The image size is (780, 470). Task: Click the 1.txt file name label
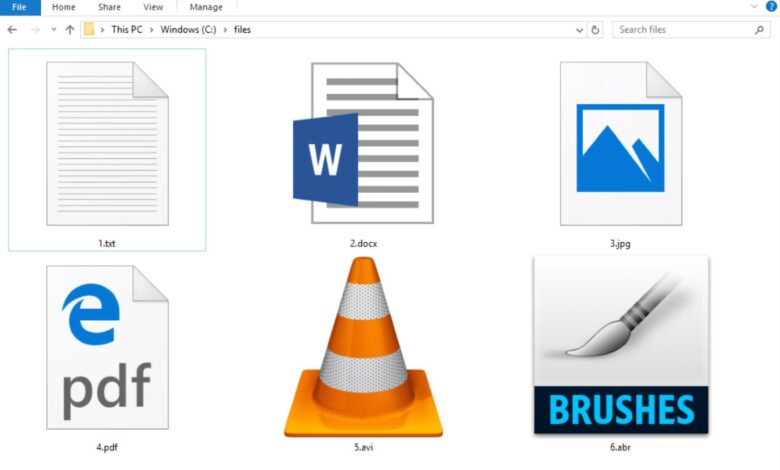coord(107,244)
